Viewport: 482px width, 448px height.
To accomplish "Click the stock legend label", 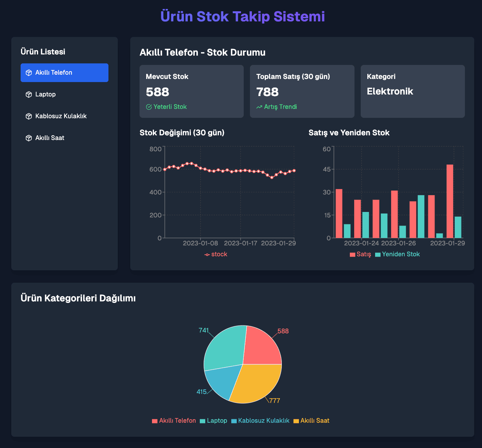I will 219,254.
